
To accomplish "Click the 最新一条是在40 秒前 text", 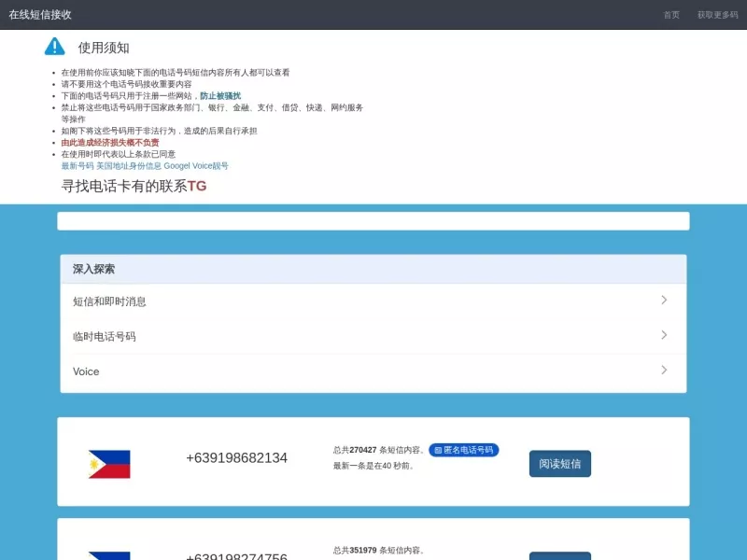I will (x=373, y=466).
